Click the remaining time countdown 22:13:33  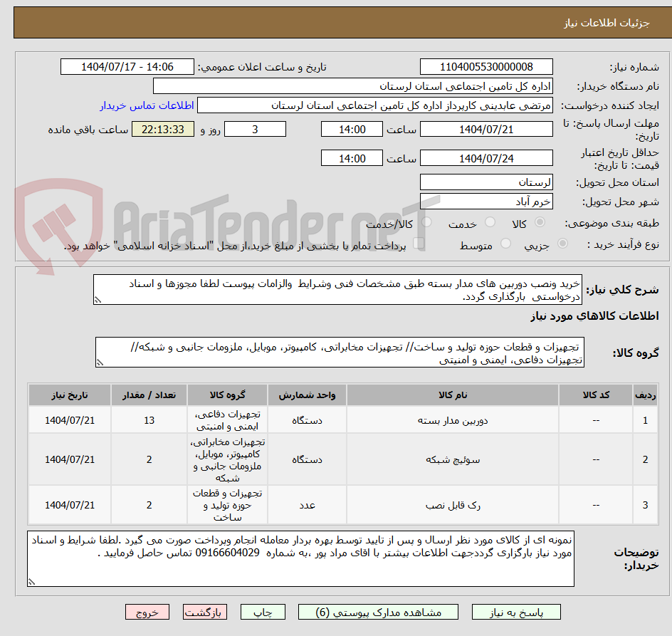163,129
